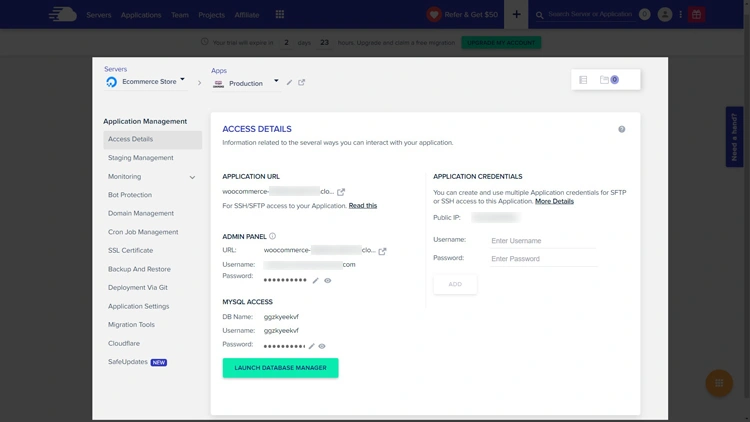Open the More Details link
750x422 pixels.
pyautogui.click(x=554, y=201)
